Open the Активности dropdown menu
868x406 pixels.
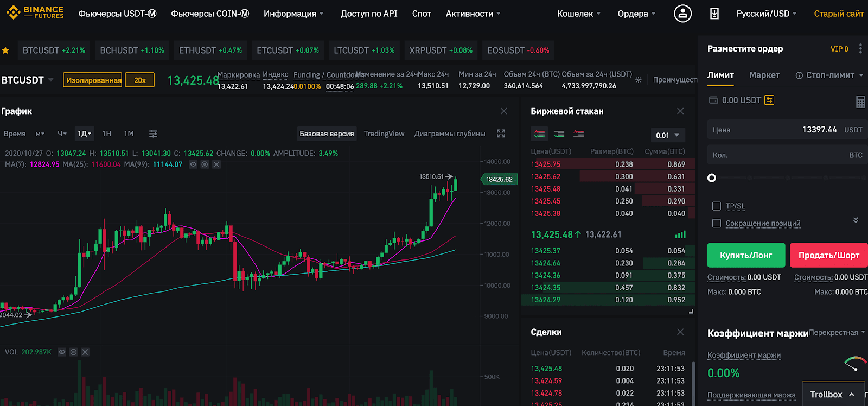[x=473, y=14]
